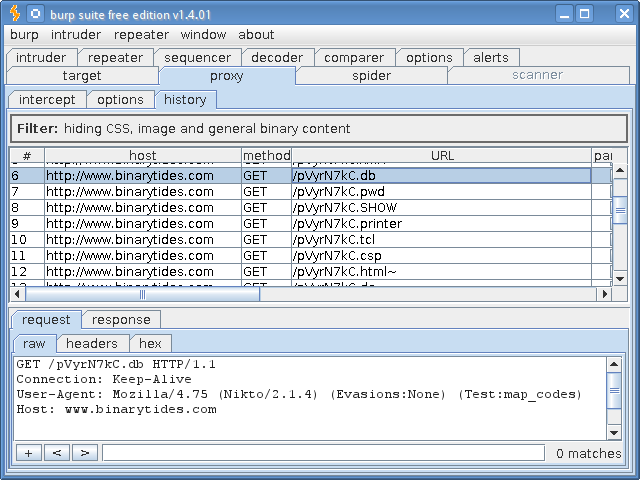Click down arrow of request text scrollbar
Screen dimensions: 640x480
(x=615, y=432)
